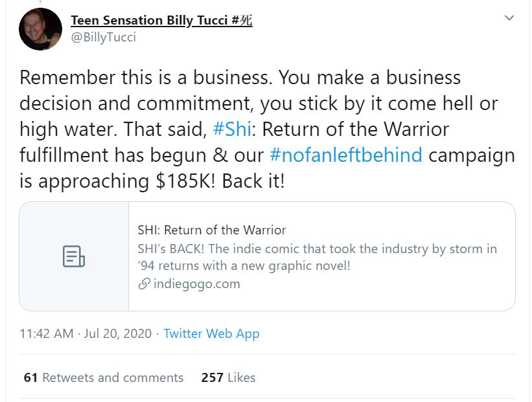Open the #Shi hashtag

229,129
